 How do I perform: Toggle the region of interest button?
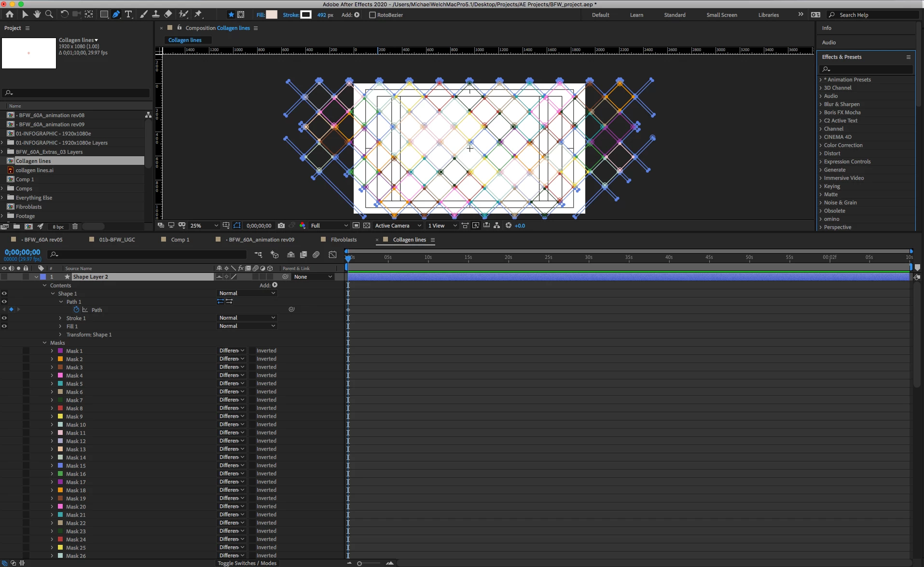(x=356, y=226)
